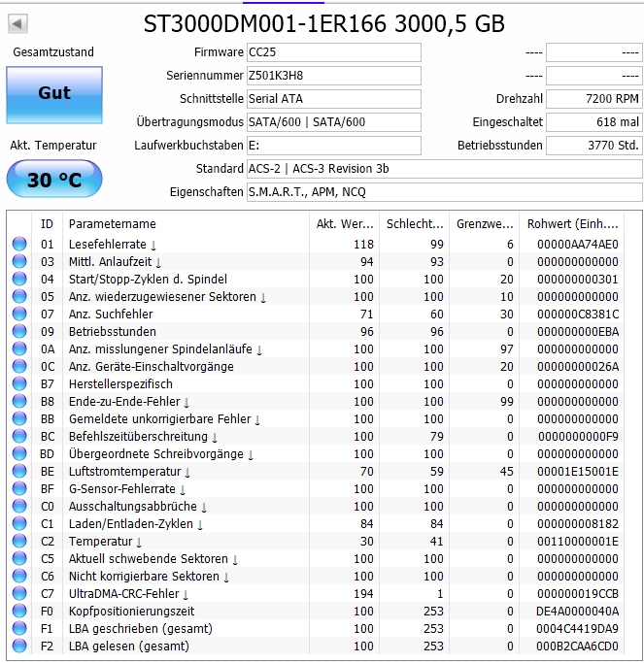Click status orb for C2 Temperatur row
644x663 pixels.
coord(19,541)
